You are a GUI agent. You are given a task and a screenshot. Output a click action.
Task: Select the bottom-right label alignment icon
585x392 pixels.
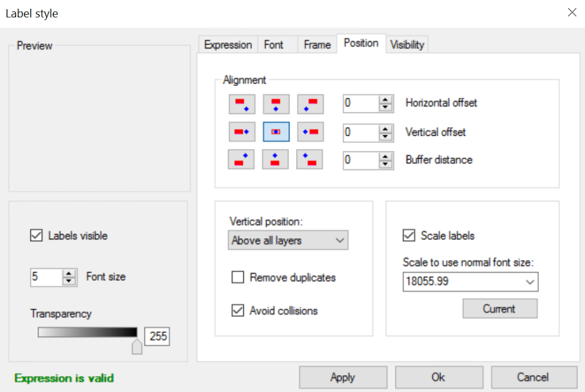(310, 159)
